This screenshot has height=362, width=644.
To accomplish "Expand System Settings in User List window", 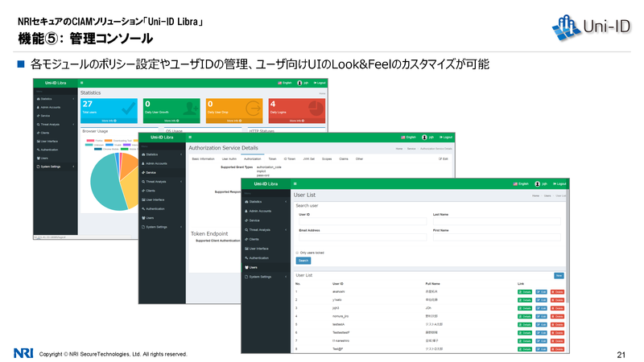I will point(266,277).
